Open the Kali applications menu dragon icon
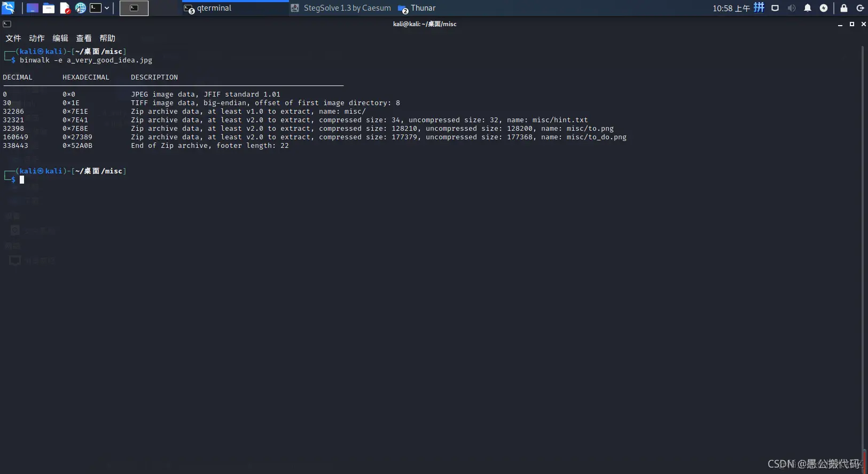Screen dimensions: 868x474 [8, 8]
